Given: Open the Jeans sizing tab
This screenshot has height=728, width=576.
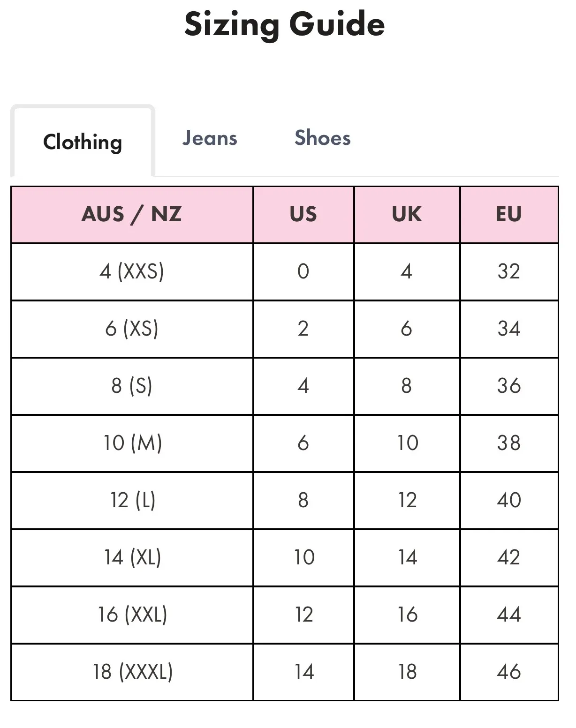Looking at the screenshot, I should click(x=210, y=138).
